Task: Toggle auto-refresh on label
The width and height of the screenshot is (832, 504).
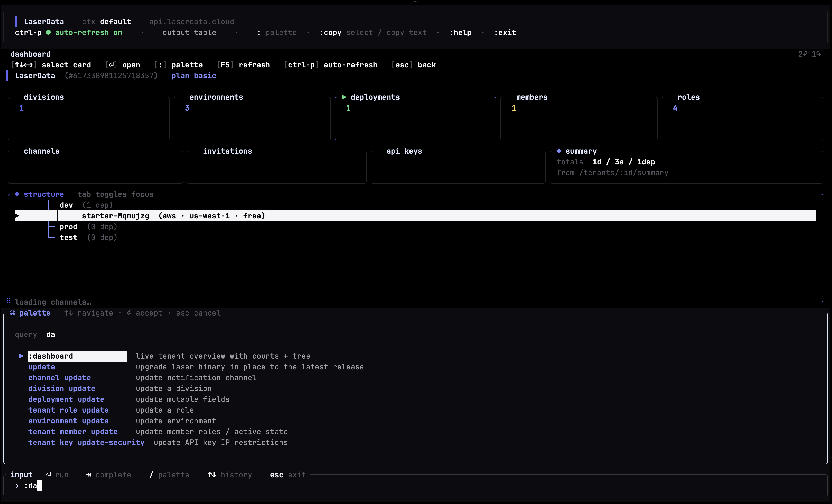Action: pos(89,32)
